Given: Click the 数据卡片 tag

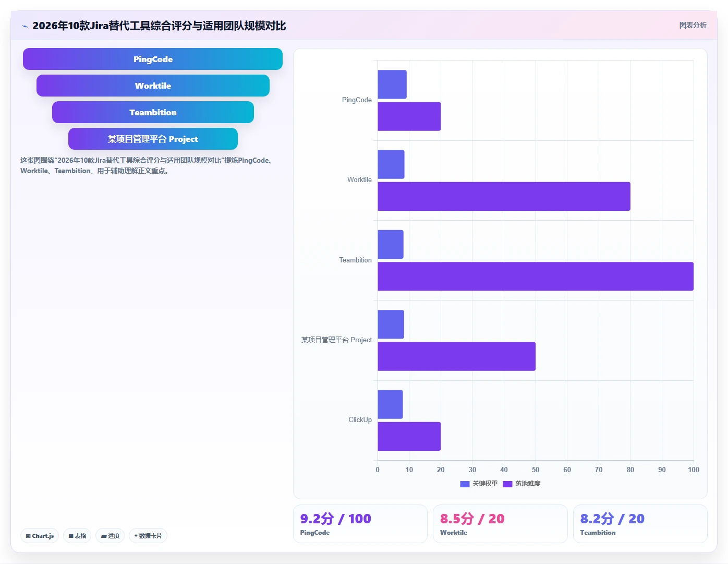Looking at the screenshot, I should 148,536.
